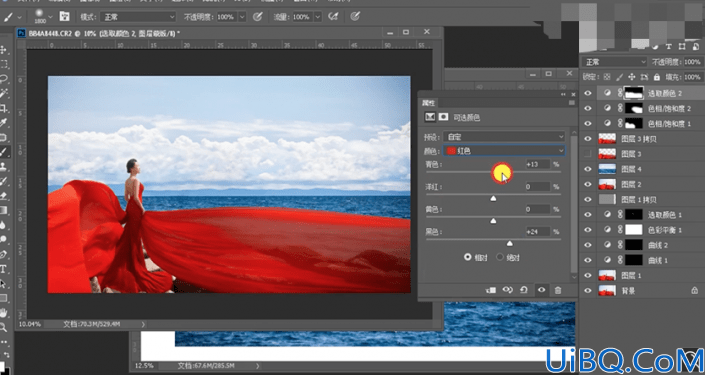Toggle adjustment visibility eye in Properties panel
Screen dimensions: 705x375
541,290
